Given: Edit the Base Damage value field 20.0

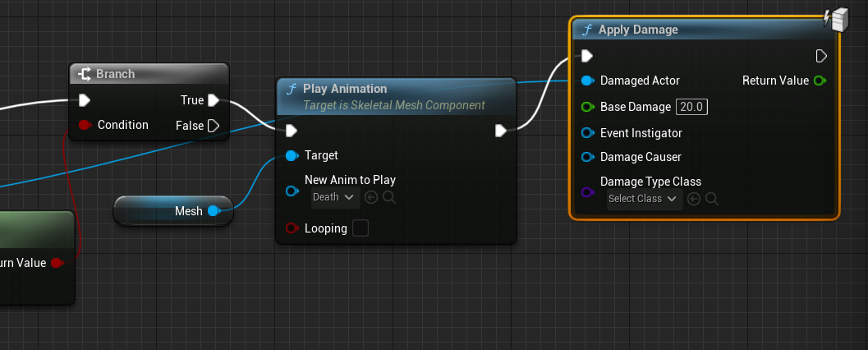Looking at the screenshot, I should click(691, 107).
